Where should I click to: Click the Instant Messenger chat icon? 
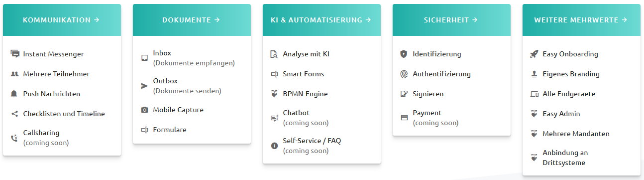click(x=15, y=54)
